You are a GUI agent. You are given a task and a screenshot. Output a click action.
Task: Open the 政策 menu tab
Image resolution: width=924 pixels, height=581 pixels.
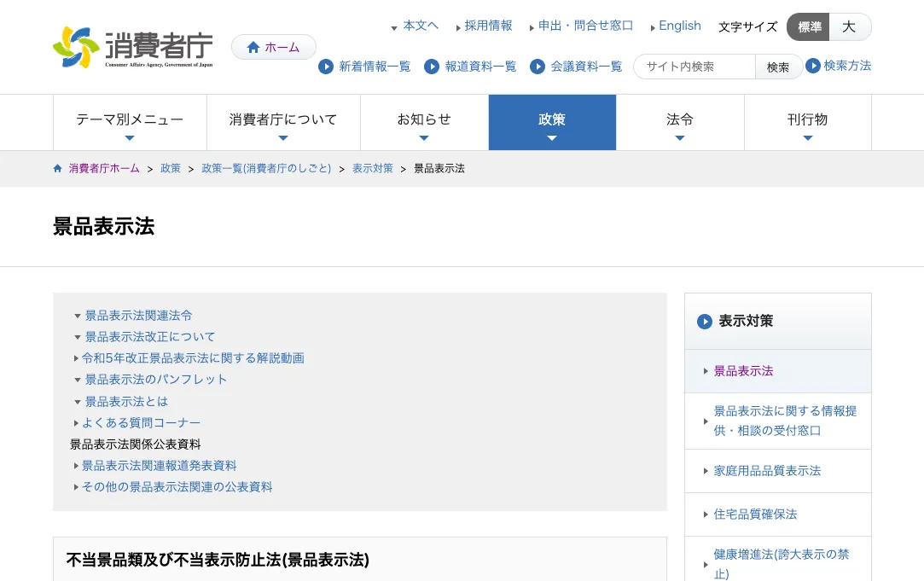[x=552, y=123]
